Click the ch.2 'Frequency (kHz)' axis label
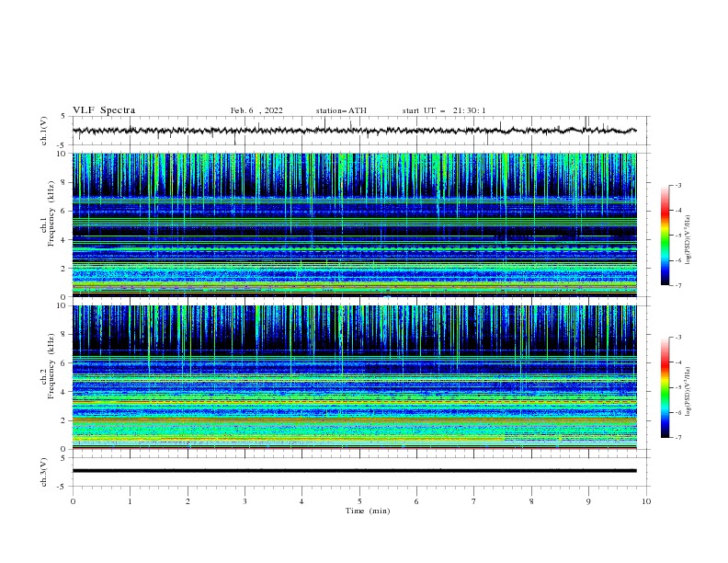Screen dimensions: 728x563 (x=51, y=366)
